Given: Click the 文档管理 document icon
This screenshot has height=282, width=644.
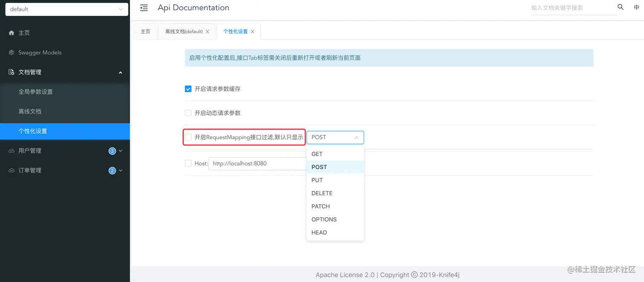Looking at the screenshot, I should (x=11, y=72).
